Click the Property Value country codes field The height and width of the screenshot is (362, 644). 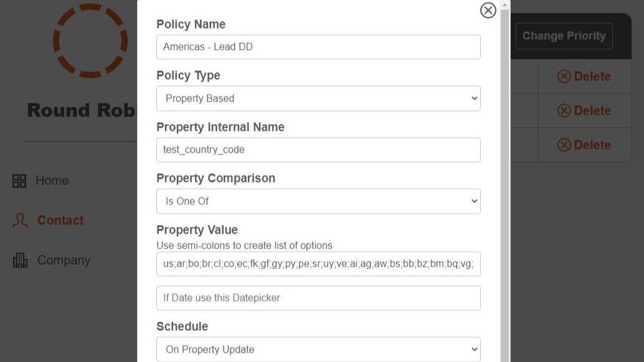318,264
